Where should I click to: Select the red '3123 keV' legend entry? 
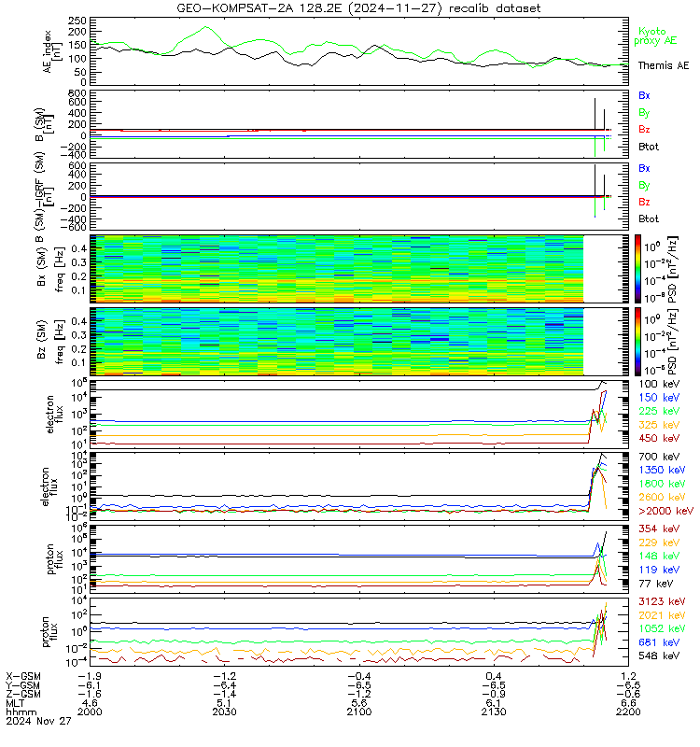[662, 601]
